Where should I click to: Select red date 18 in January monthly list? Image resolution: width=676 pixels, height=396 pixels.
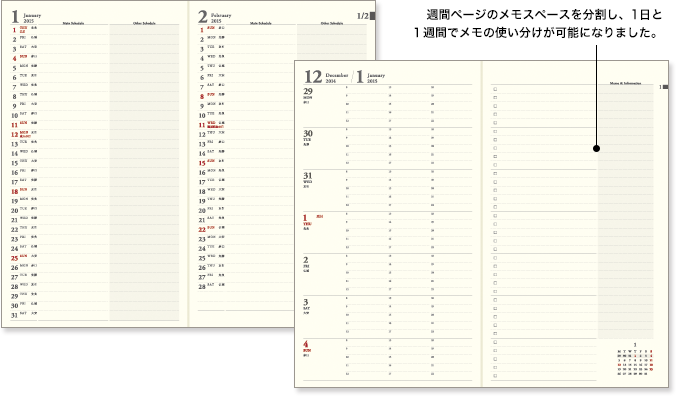(x=14, y=191)
